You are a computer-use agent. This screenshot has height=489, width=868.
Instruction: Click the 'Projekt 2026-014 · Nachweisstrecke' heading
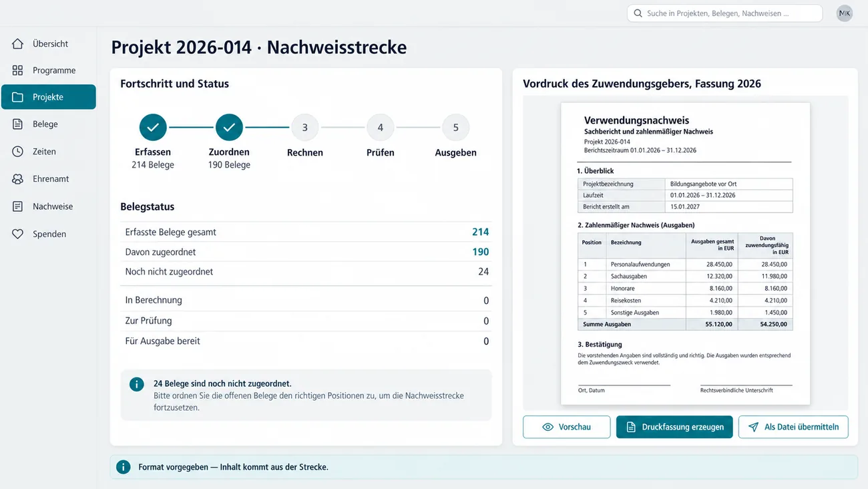259,47
